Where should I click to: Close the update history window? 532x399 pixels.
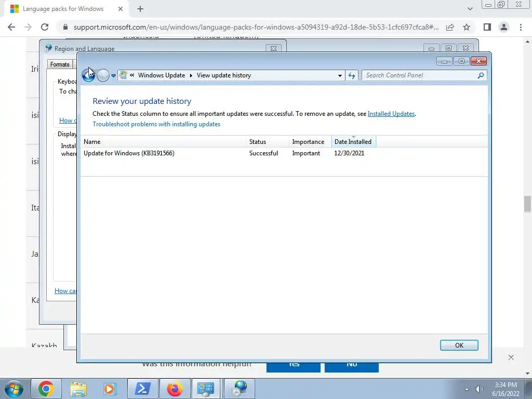(478, 61)
